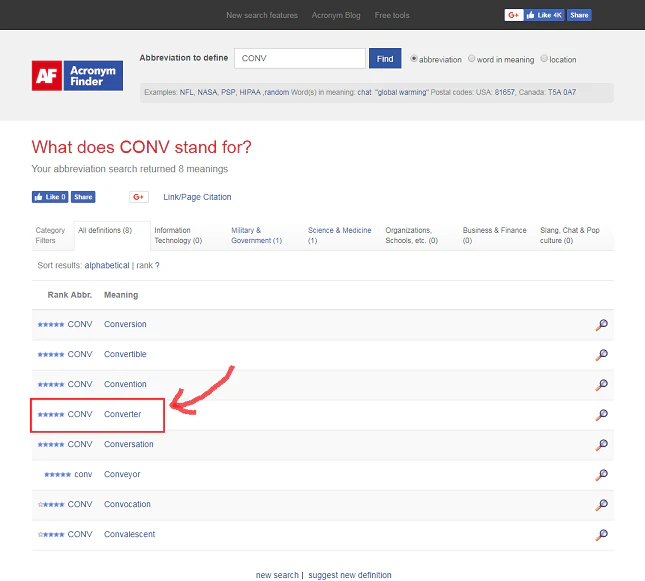
Task: Click the new search link at bottom
Action: (277, 575)
